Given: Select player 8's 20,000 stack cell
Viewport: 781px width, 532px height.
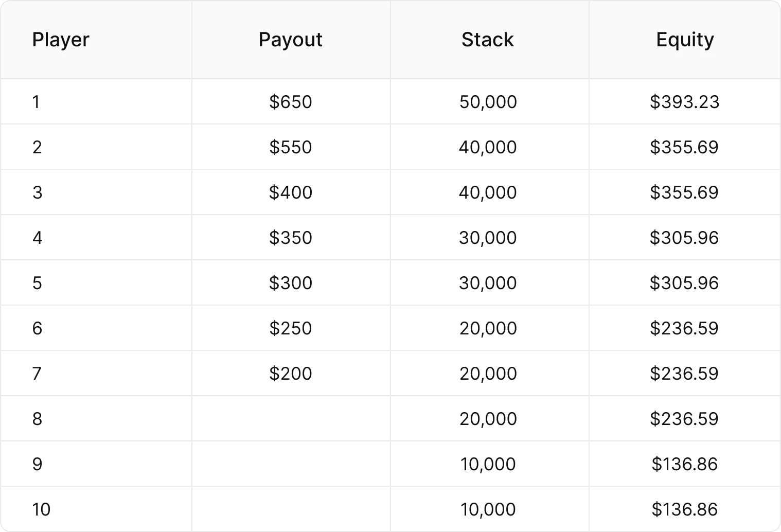Looking at the screenshot, I should pyautogui.click(x=488, y=419).
